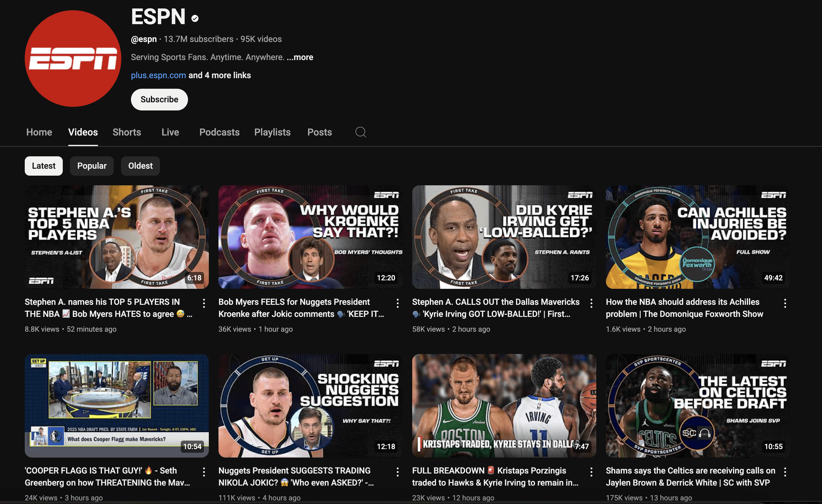The height and width of the screenshot is (504, 822).
Task: Click the 12:20 duration badge
Action: 386,278
